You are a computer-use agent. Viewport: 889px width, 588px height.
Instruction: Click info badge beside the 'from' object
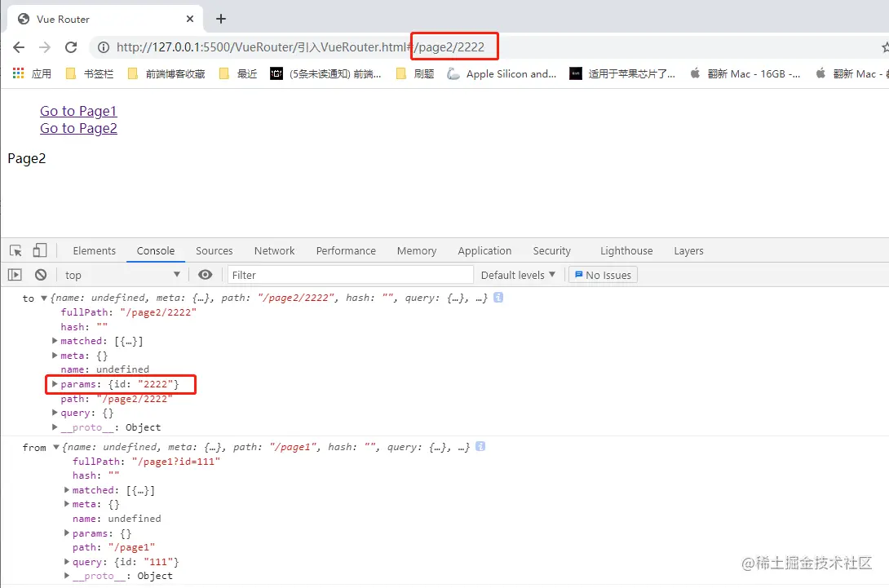pyautogui.click(x=480, y=446)
